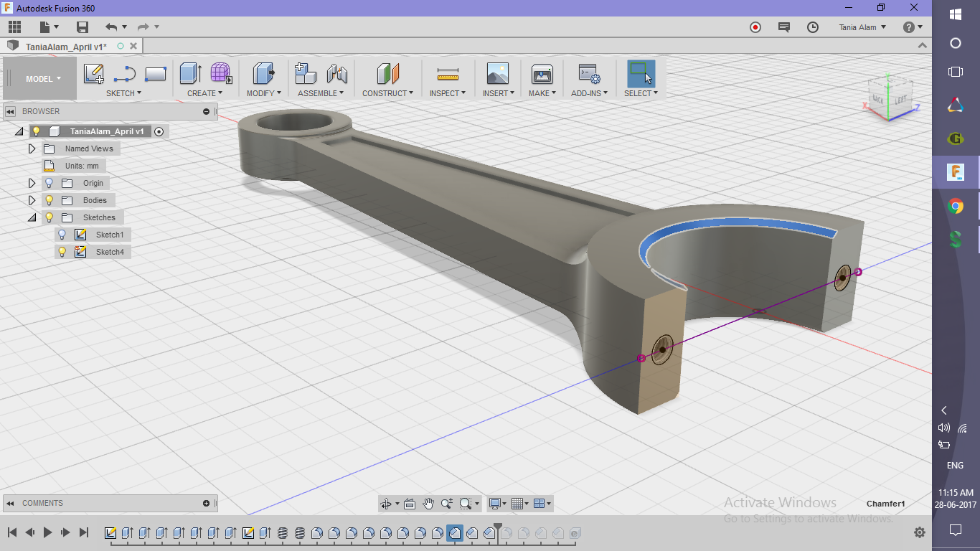Click the Zoom Window fit icon

(x=466, y=504)
